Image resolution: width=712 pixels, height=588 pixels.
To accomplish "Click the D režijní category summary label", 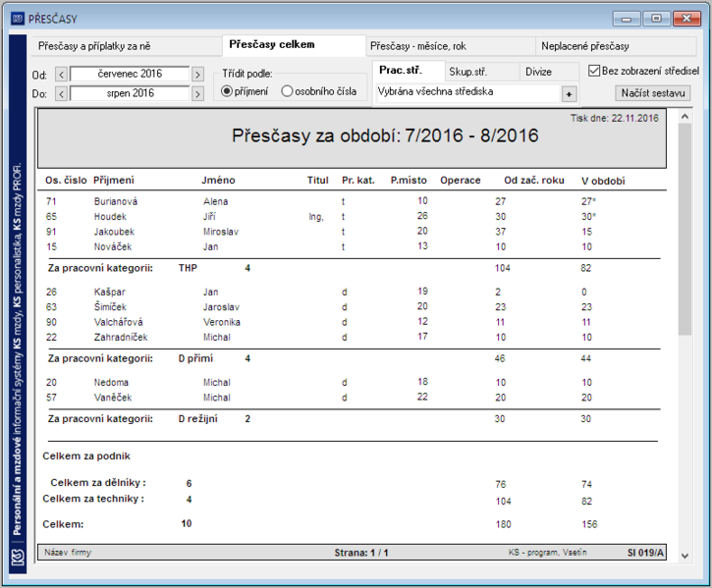I will [x=198, y=418].
